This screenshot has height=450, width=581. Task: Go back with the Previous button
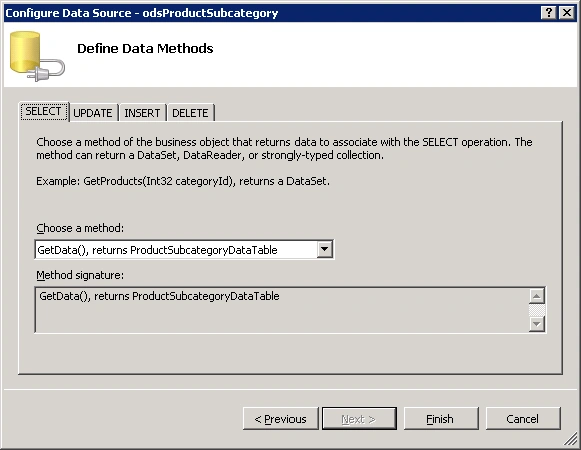click(x=281, y=419)
